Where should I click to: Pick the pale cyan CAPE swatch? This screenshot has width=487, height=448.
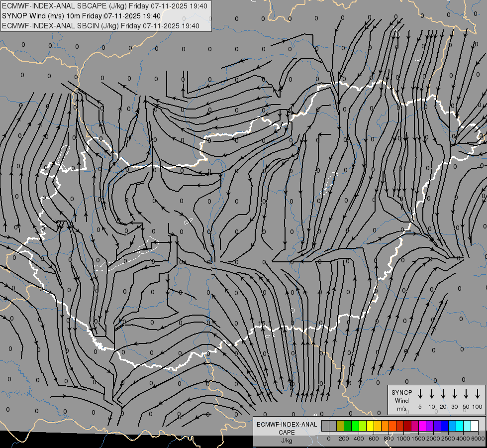[x=467, y=426]
